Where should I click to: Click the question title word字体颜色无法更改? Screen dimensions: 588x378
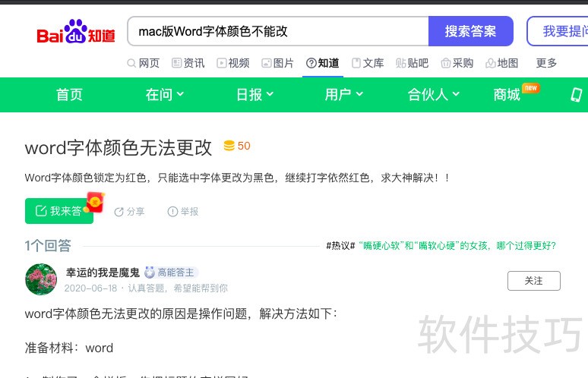(119, 147)
